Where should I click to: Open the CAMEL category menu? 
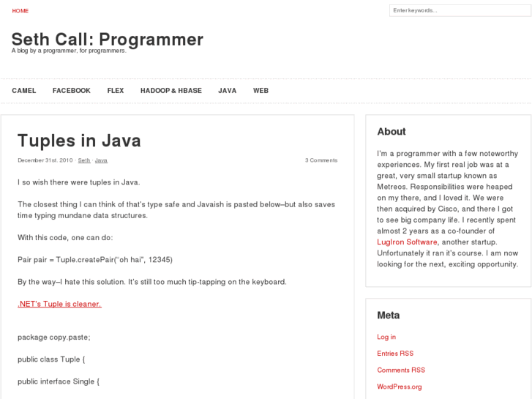click(24, 91)
